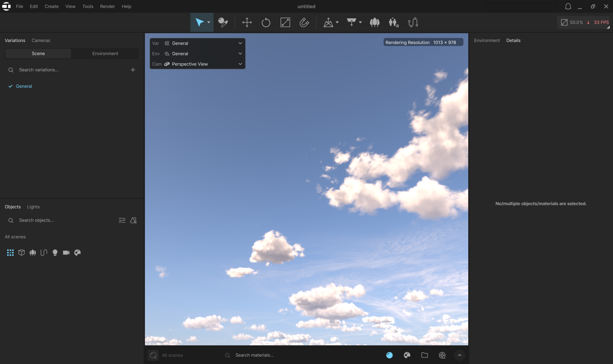
Task: Expand the materials panel with chevron up
Action: tap(460, 355)
